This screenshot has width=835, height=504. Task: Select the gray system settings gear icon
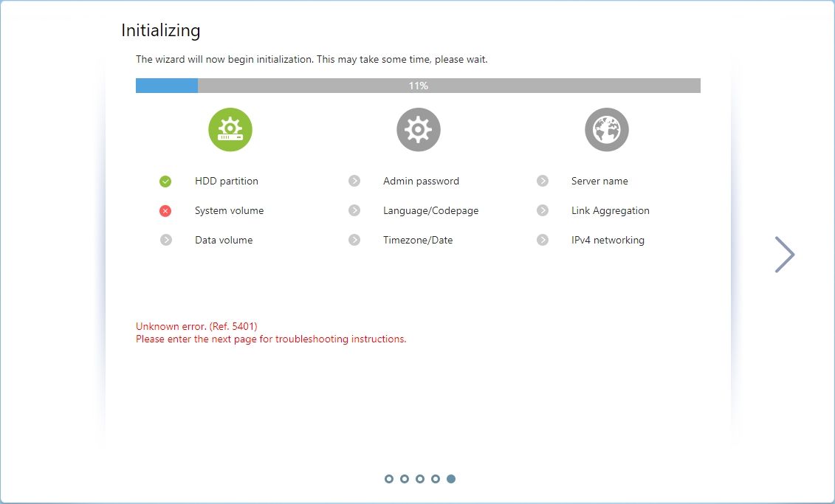pyautogui.click(x=419, y=129)
